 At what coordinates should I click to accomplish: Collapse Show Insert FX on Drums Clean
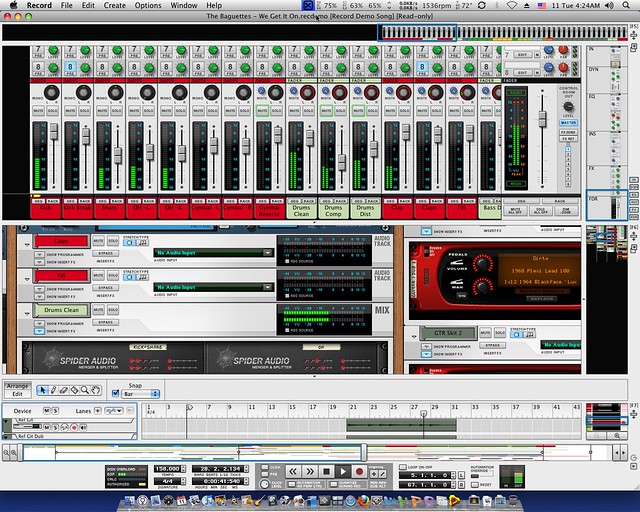[x=39, y=331]
